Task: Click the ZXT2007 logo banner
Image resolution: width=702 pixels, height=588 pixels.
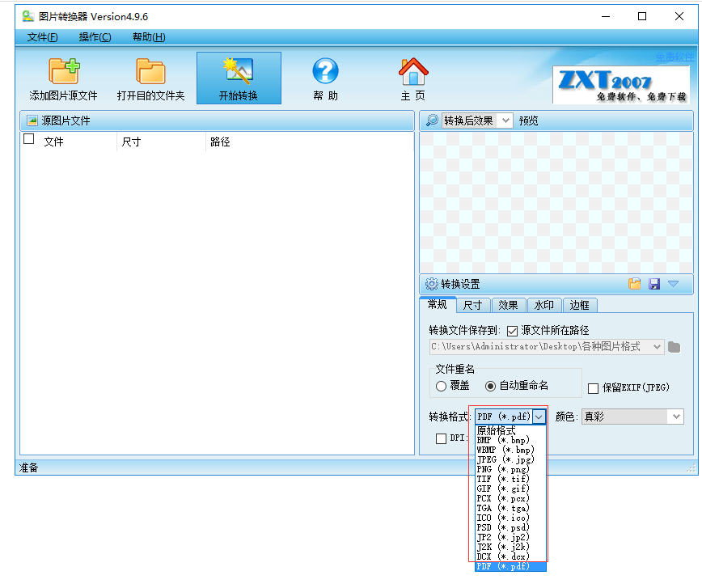Action: coord(621,85)
